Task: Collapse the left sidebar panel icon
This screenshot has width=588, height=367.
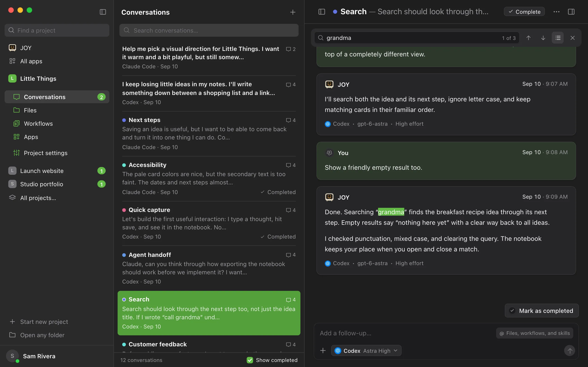Action: 103,12
